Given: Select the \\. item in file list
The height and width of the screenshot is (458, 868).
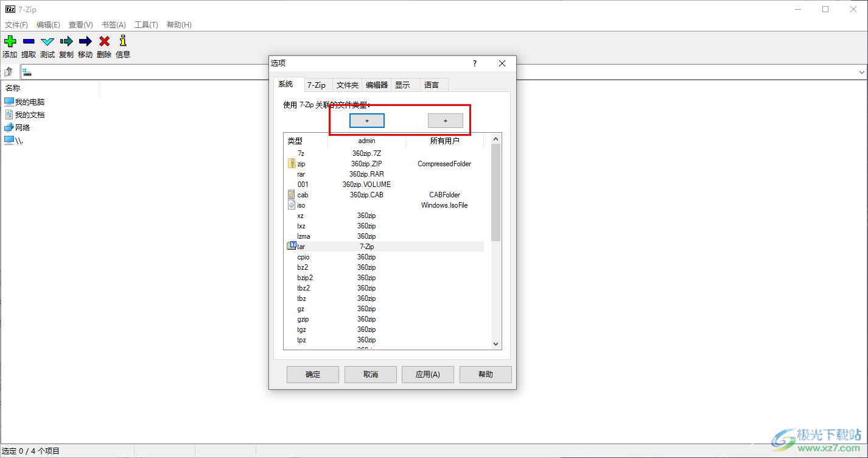Looking at the screenshot, I should pyautogui.click(x=13, y=140).
